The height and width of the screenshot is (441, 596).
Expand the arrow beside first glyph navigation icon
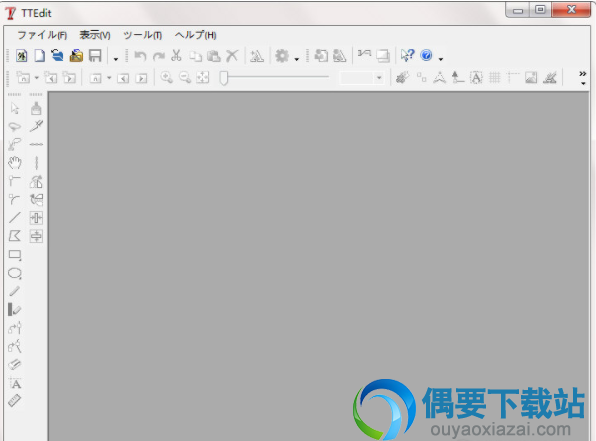[x=36, y=78]
